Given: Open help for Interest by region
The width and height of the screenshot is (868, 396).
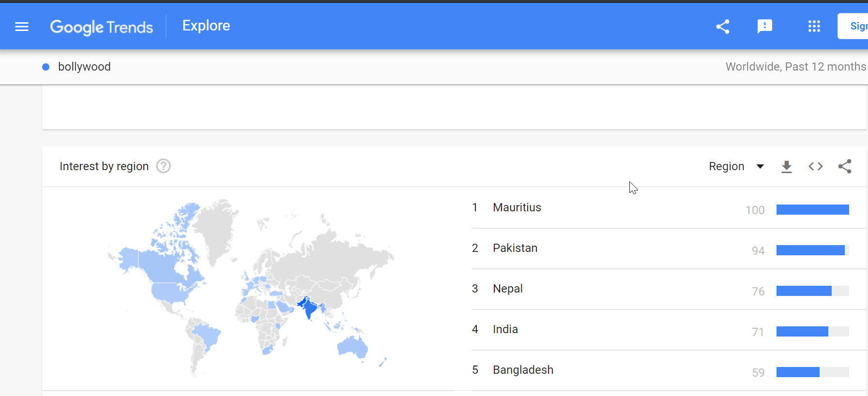Looking at the screenshot, I should pyautogui.click(x=164, y=166).
